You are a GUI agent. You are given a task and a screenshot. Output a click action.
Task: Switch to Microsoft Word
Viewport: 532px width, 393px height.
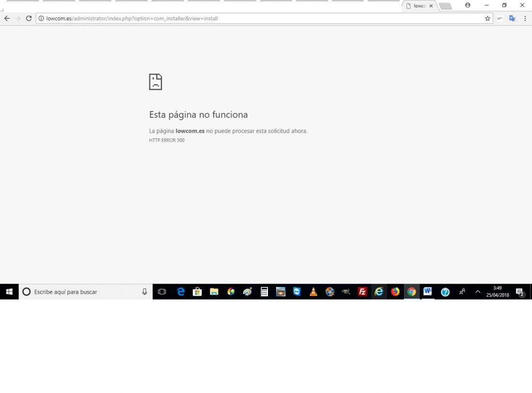[428, 292]
